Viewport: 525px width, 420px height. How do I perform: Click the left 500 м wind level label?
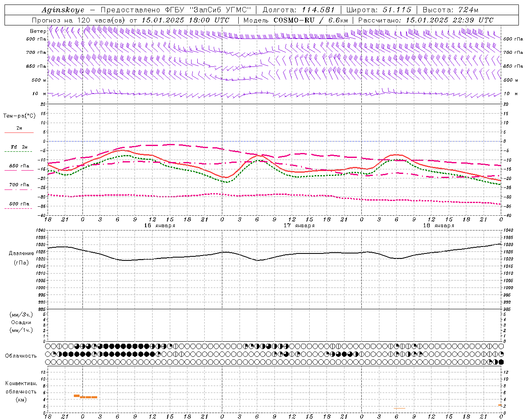click(39, 80)
